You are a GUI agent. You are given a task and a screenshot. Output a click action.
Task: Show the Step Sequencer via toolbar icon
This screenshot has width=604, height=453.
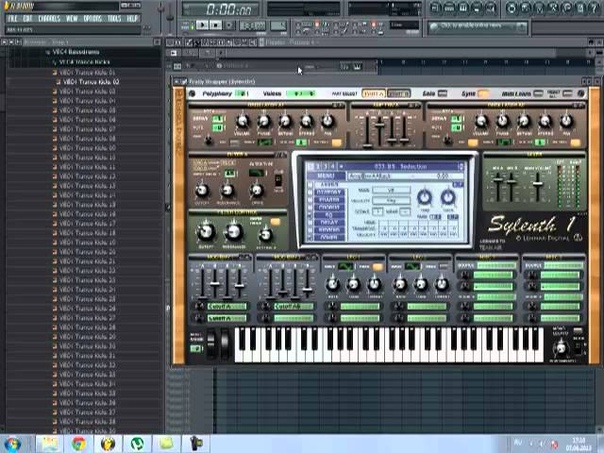pos(449,8)
